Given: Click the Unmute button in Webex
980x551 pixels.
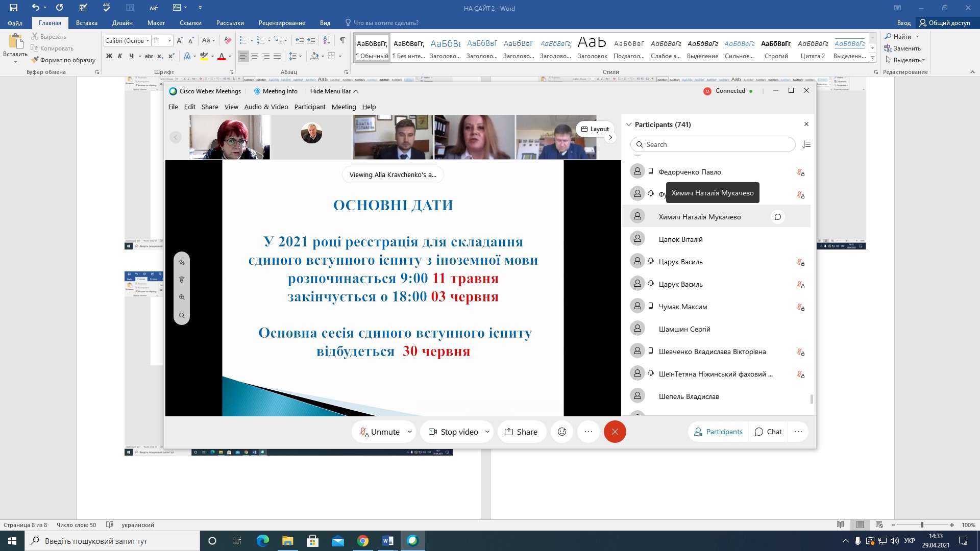Looking at the screenshot, I should [379, 432].
